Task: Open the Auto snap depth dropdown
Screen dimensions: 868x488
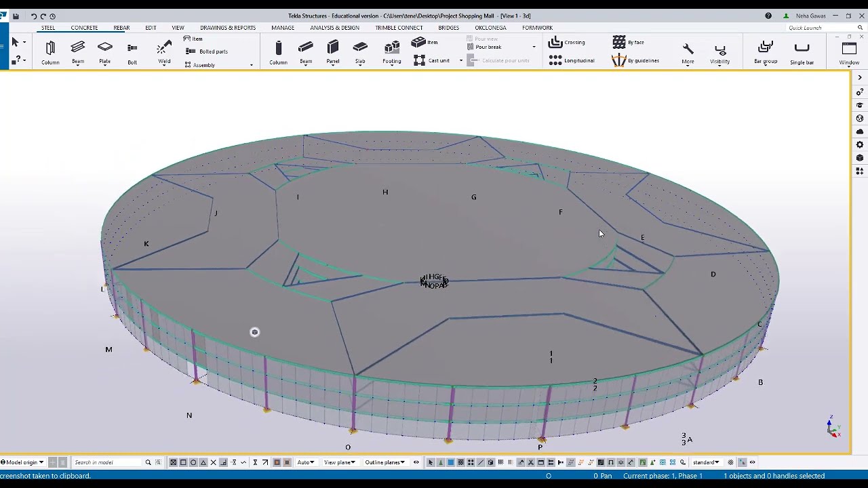Action: 306,462
